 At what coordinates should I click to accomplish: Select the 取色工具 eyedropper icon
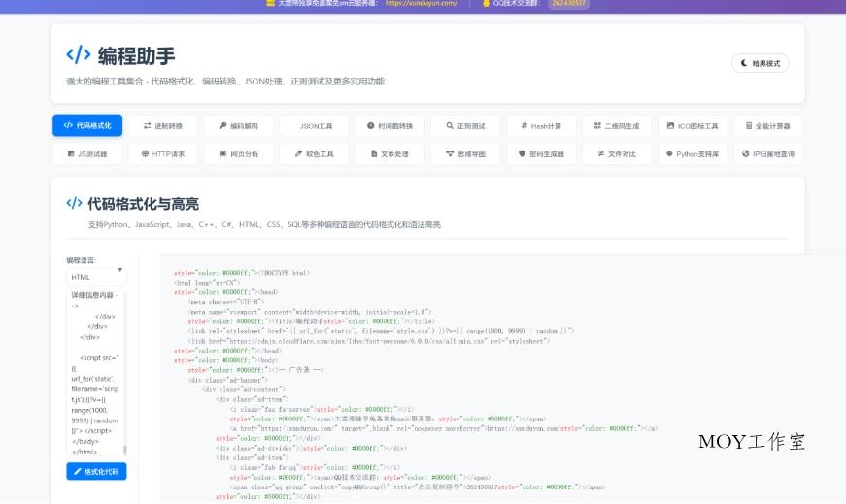[315, 153]
